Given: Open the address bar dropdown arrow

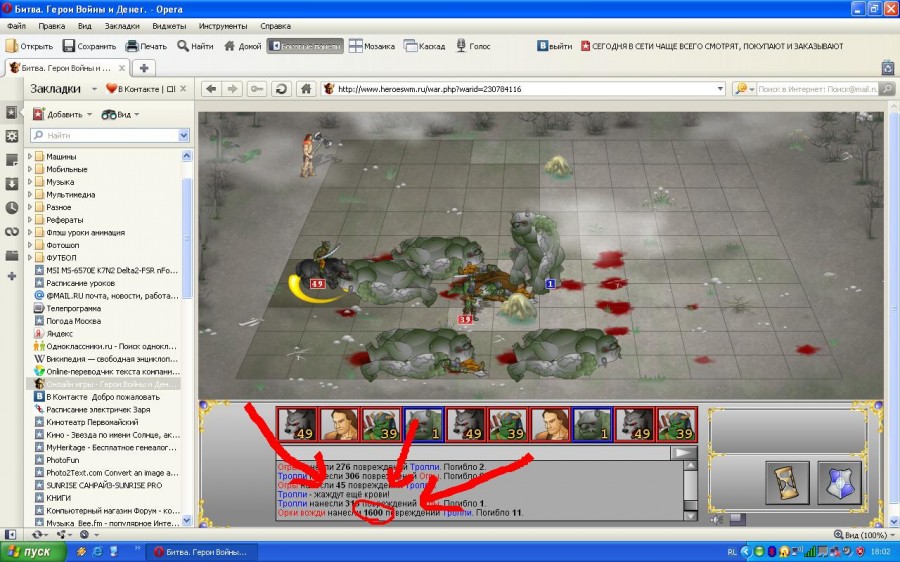Looking at the screenshot, I should [720, 89].
